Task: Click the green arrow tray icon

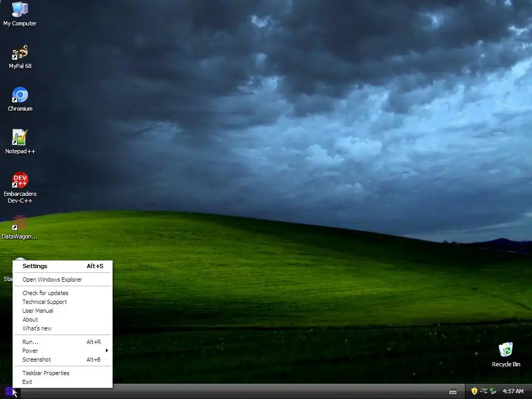Action: [493, 391]
